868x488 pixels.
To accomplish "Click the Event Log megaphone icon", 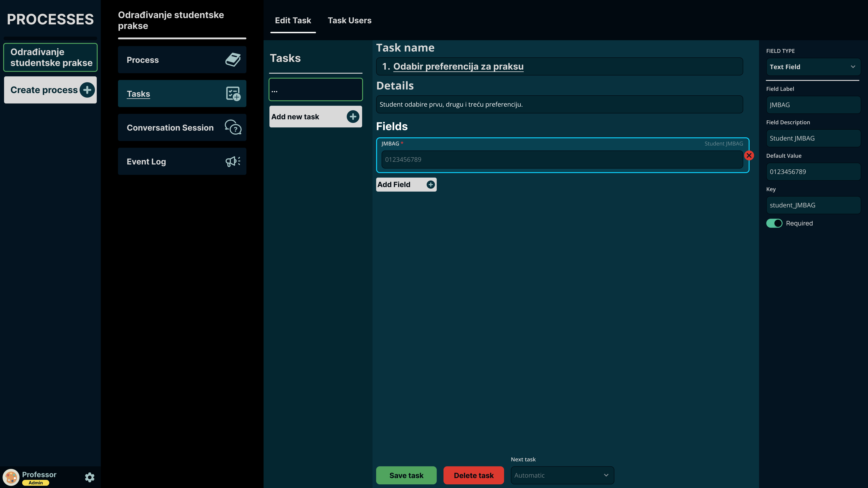I will point(233,161).
